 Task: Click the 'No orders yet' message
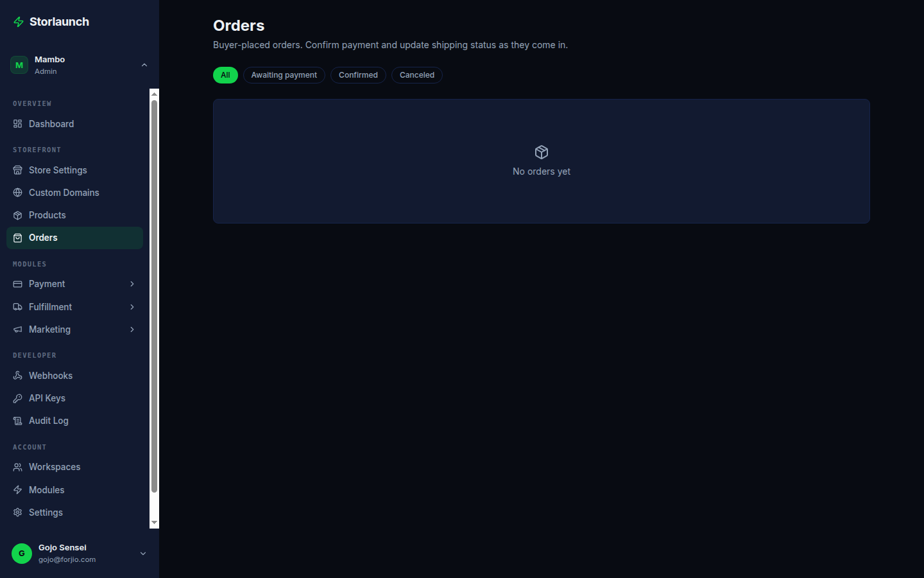pyautogui.click(x=542, y=171)
